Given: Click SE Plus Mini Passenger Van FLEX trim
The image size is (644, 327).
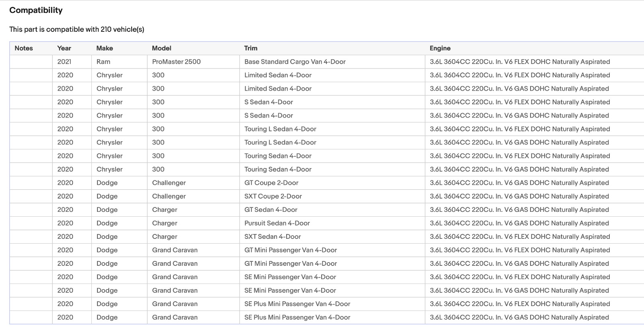Looking at the screenshot, I should point(297,304).
